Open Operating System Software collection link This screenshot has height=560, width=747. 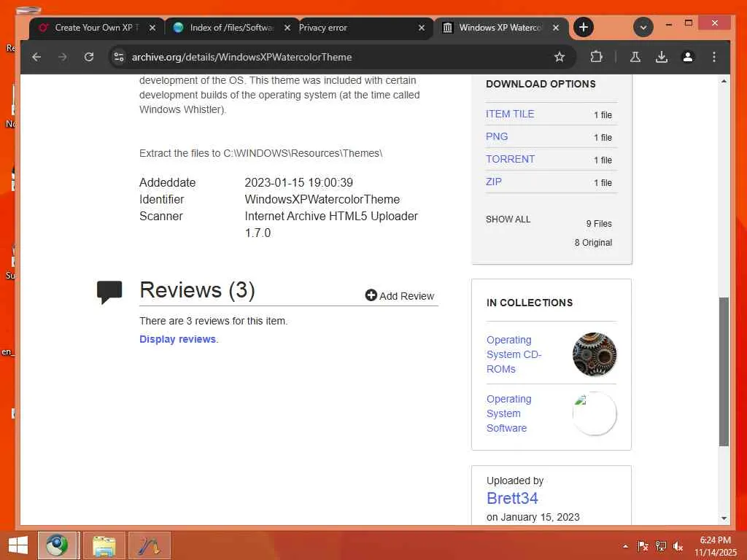pos(508,413)
